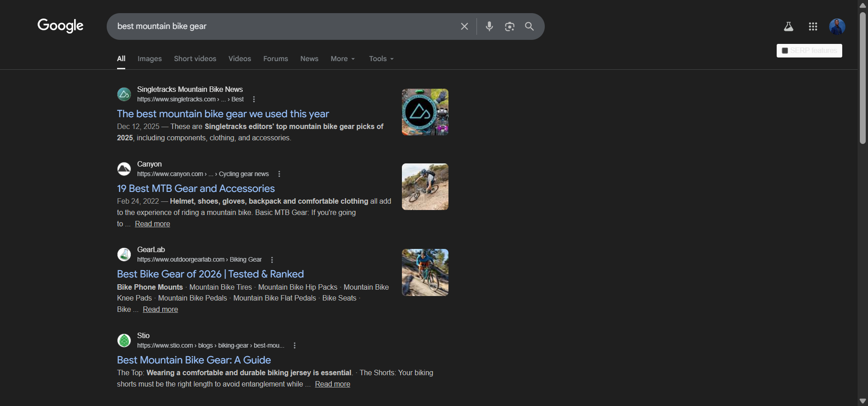Switch to the News tab
Image resolution: width=868 pixels, height=406 pixels.
(x=309, y=59)
